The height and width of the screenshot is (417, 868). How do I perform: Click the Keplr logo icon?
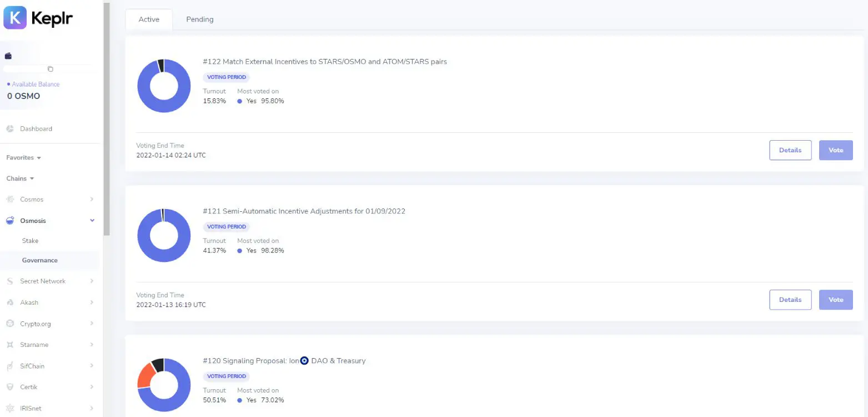point(15,18)
